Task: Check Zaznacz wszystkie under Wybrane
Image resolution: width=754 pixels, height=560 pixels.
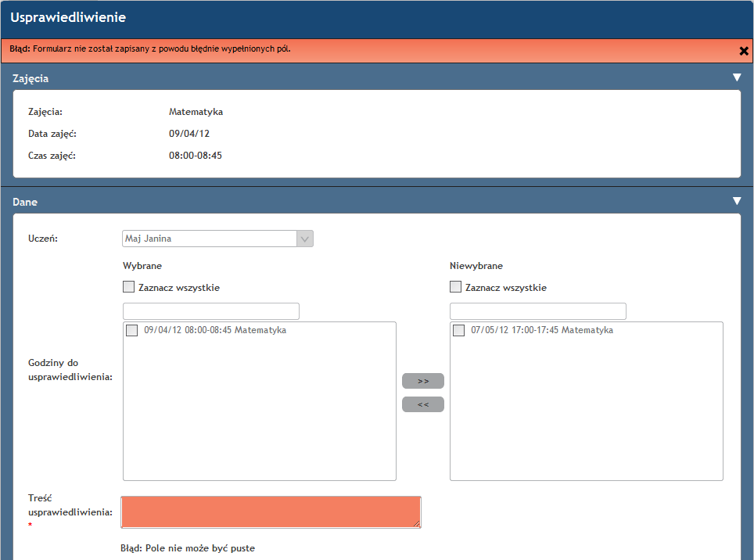Action: (x=128, y=287)
